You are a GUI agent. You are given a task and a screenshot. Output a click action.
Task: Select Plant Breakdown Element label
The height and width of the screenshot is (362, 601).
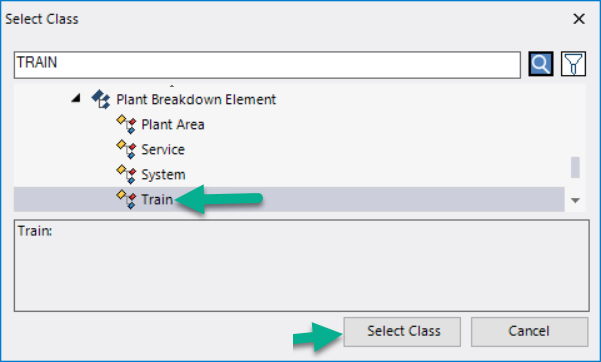click(196, 100)
